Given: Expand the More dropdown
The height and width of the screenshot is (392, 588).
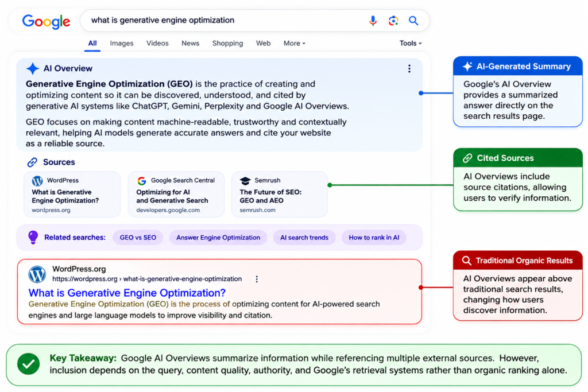Looking at the screenshot, I should click(295, 44).
